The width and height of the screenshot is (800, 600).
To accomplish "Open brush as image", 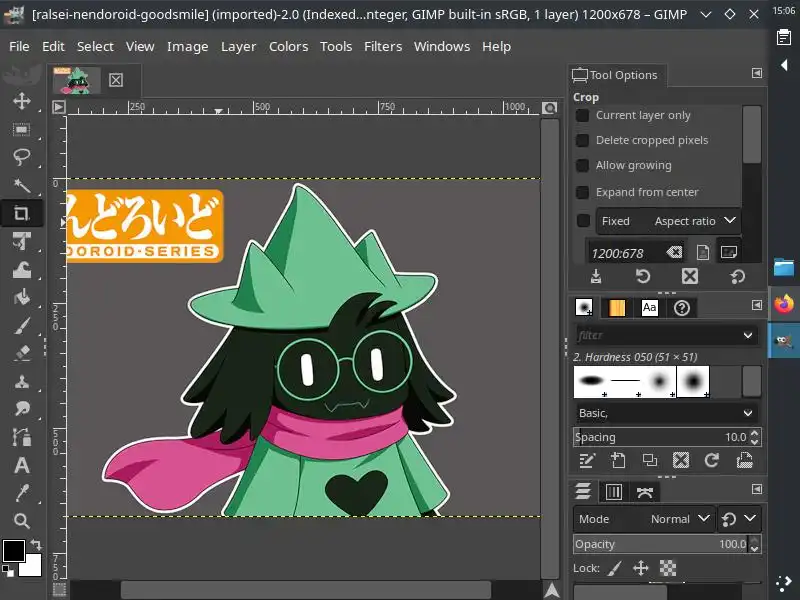I will (x=744, y=461).
